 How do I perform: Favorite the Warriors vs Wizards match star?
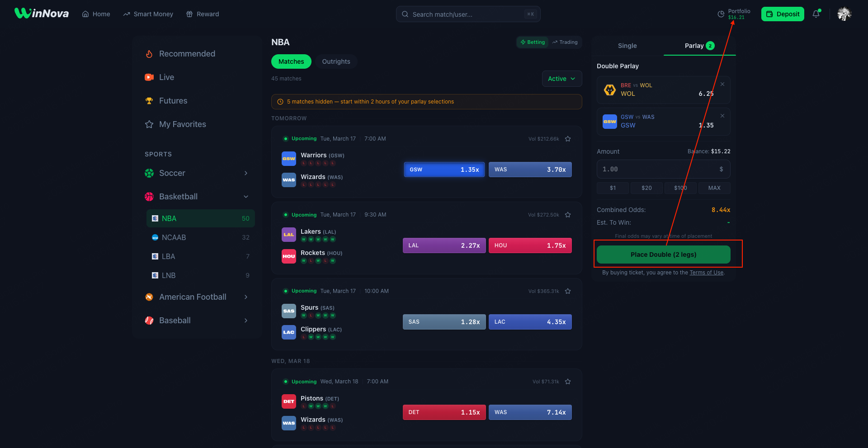click(568, 139)
